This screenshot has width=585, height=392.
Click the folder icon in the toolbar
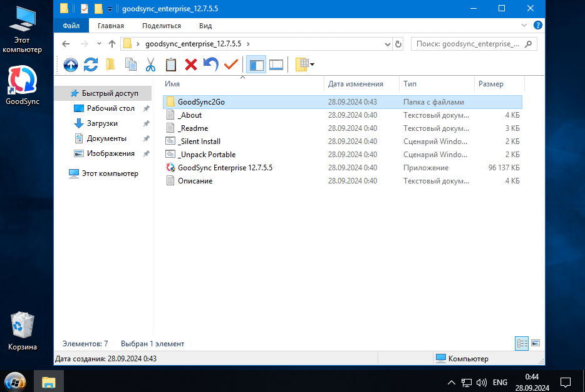(110, 65)
